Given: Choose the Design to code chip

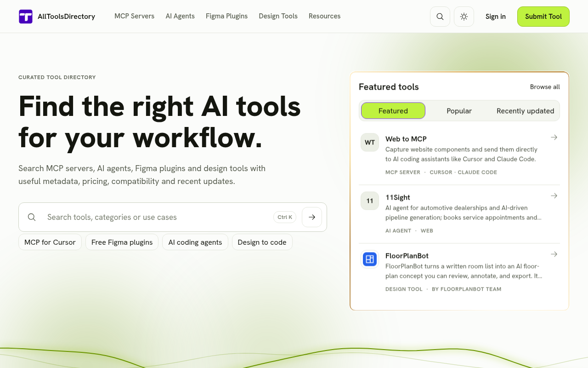Looking at the screenshot, I should (262, 242).
